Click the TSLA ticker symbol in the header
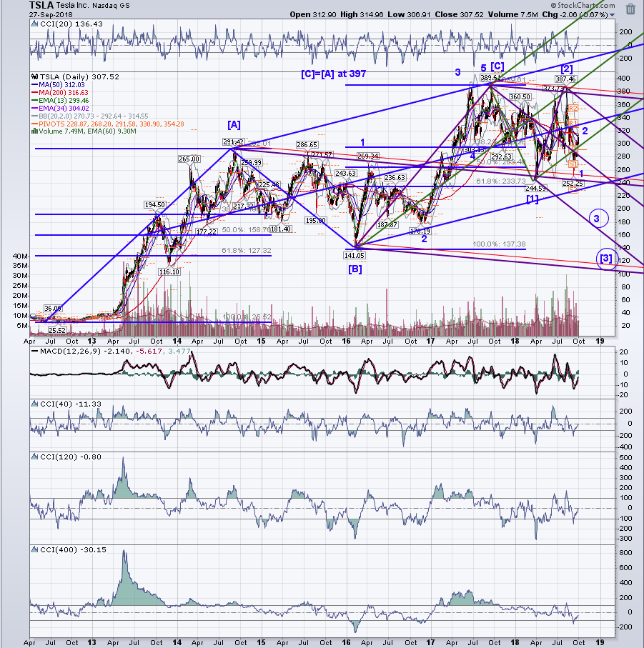 [x=41, y=6]
